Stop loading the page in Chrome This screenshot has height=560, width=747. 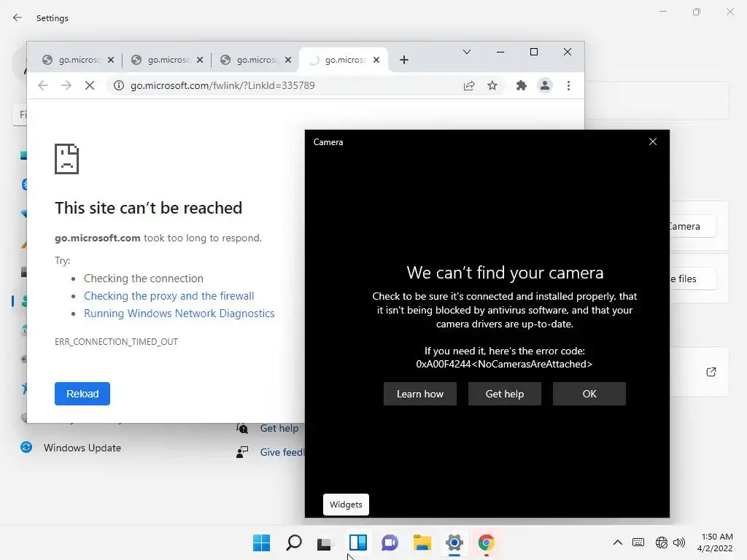pyautogui.click(x=90, y=86)
